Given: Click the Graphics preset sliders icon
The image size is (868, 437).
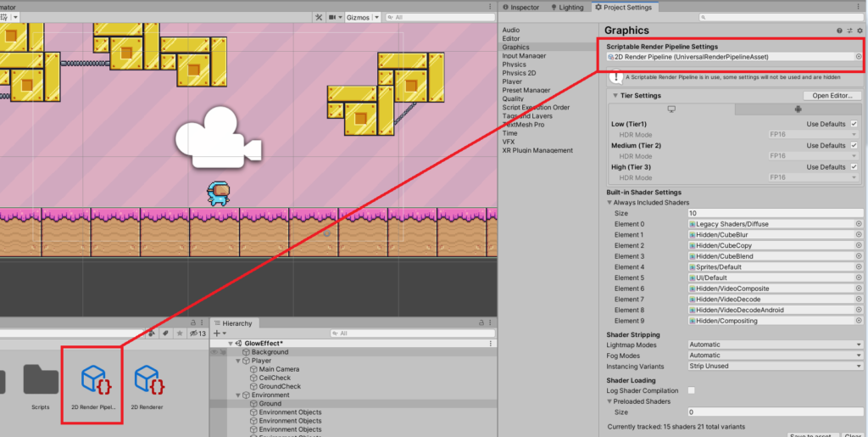Looking at the screenshot, I should [849, 31].
